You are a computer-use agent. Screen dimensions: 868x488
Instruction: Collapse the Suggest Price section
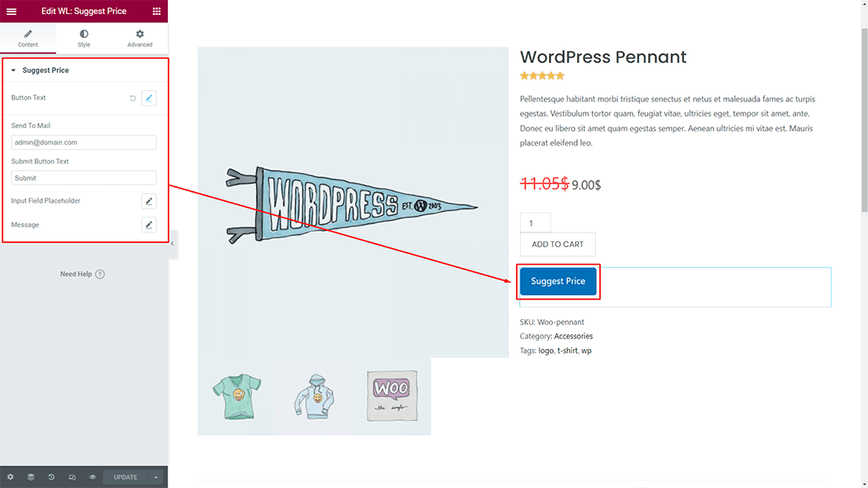pos(13,70)
